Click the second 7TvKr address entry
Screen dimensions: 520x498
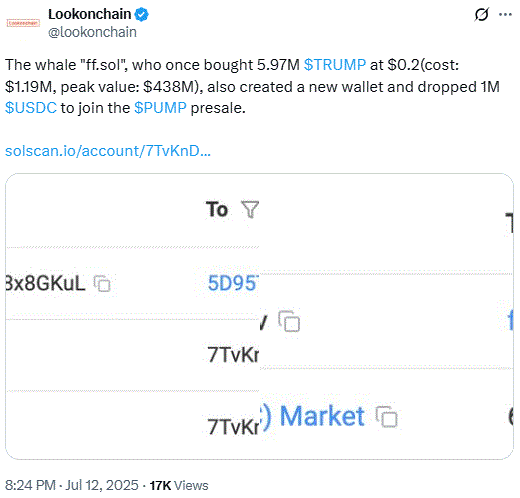pos(233,426)
